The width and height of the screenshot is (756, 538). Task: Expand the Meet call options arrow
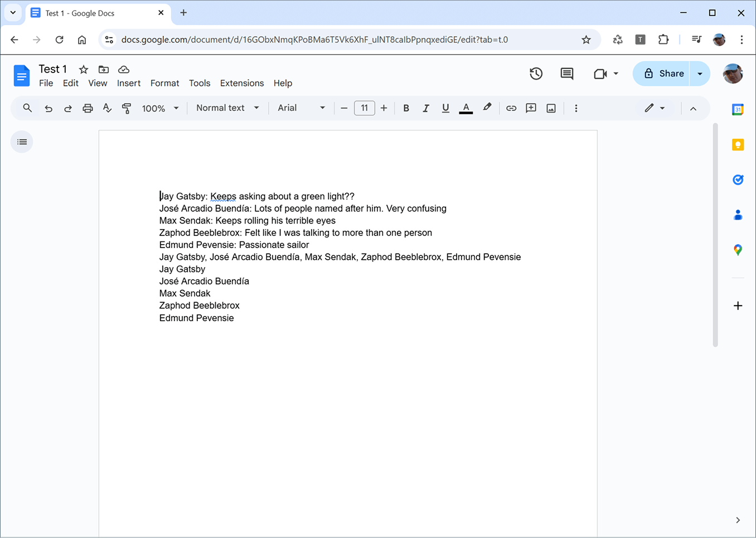(616, 74)
